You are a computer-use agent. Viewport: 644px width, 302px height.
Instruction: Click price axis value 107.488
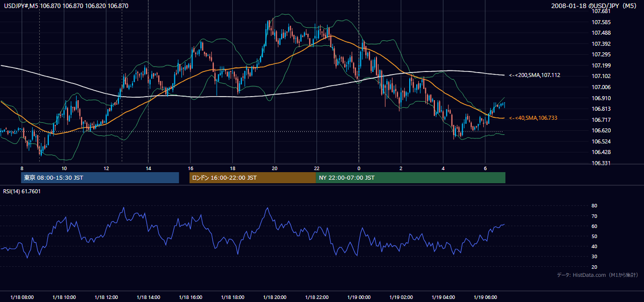tap(602, 33)
